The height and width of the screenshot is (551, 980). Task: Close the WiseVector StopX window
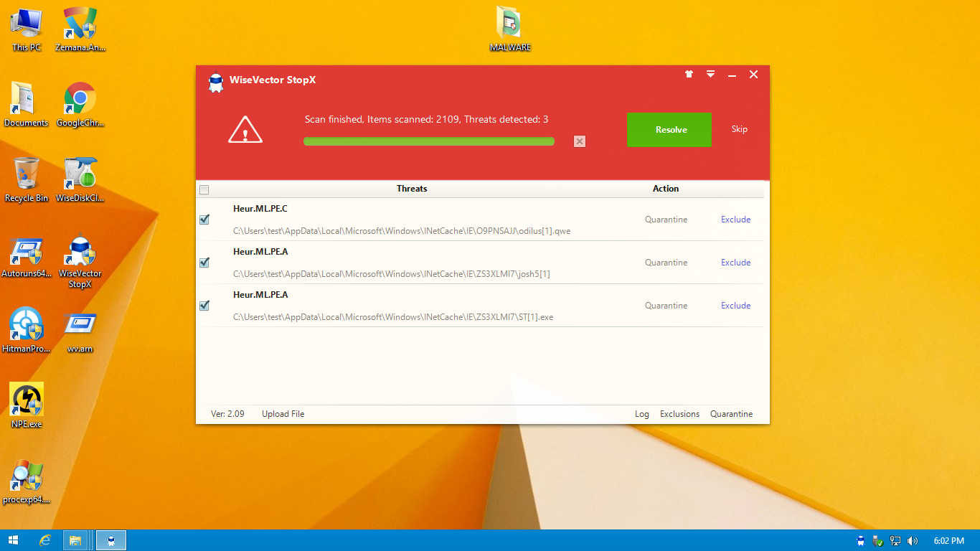coord(753,75)
